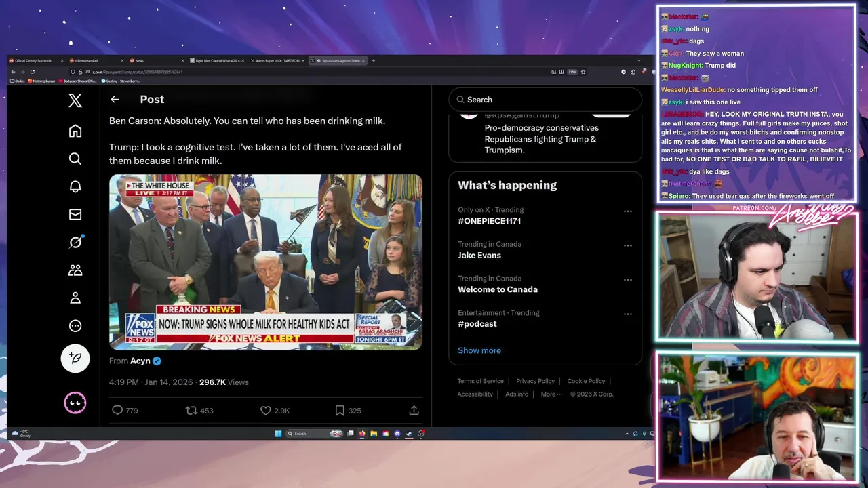868x488 pixels.
Task: Switch to Eight Men Control tab
Action: 217,61
